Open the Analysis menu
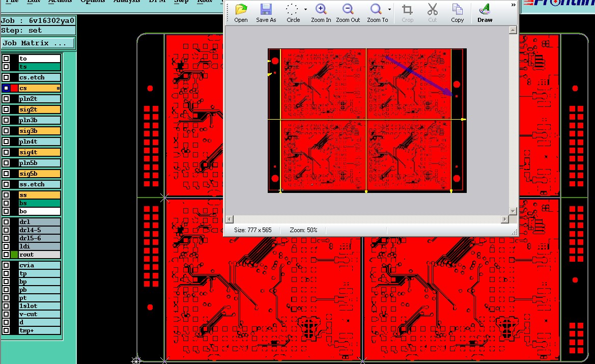 [x=126, y=2]
